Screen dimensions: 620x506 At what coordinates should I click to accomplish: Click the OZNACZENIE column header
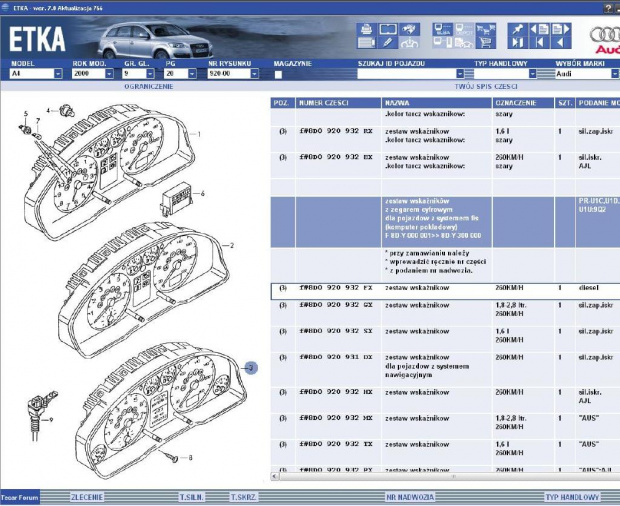(x=524, y=103)
